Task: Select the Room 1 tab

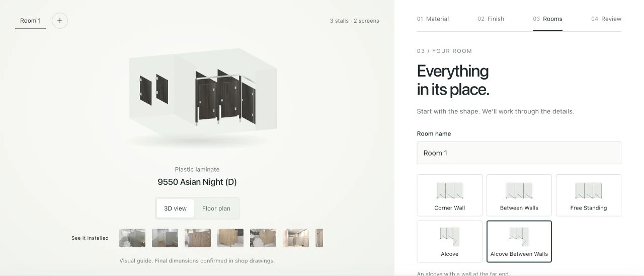Action: pyautogui.click(x=30, y=21)
